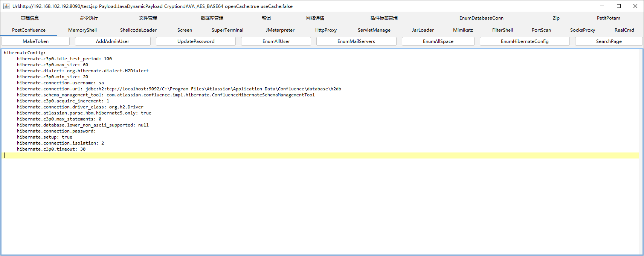
Task: Maximize the window
Action: [618, 6]
